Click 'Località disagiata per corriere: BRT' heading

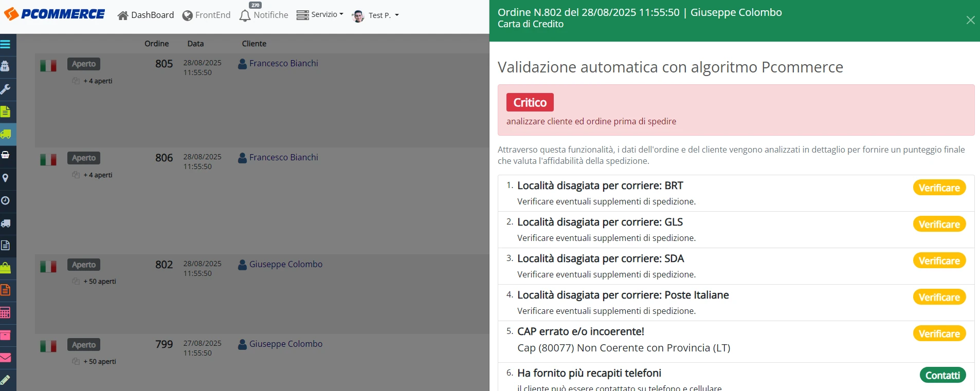[x=600, y=185]
